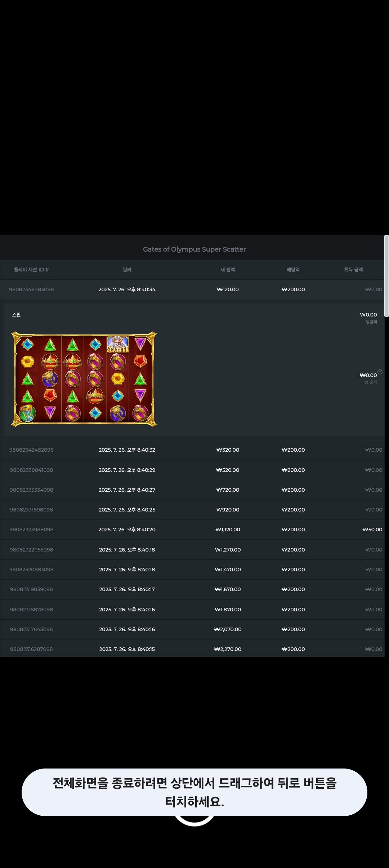This screenshot has height=868, width=389.
Task: Expand session 98082320883098 details
Action: (x=192, y=570)
